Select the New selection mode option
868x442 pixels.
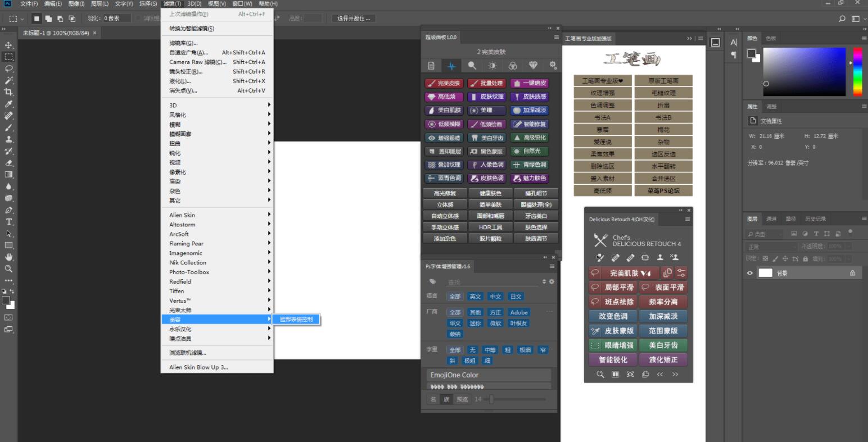(x=37, y=19)
